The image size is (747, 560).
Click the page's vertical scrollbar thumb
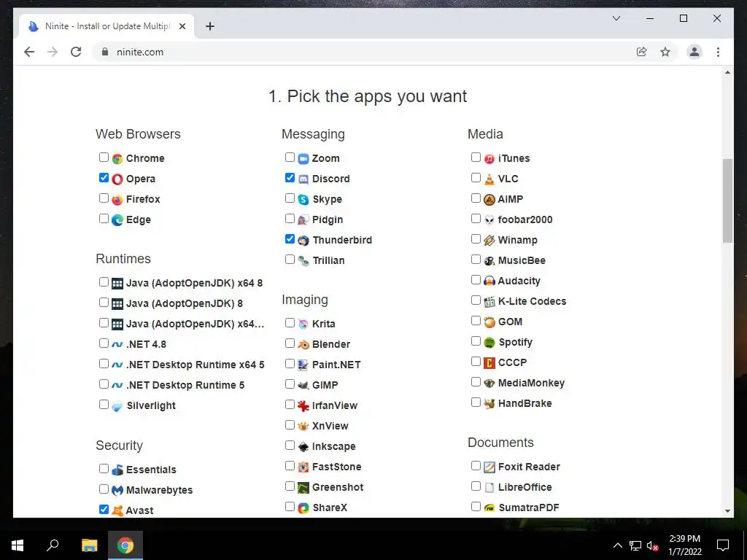pyautogui.click(x=727, y=201)
